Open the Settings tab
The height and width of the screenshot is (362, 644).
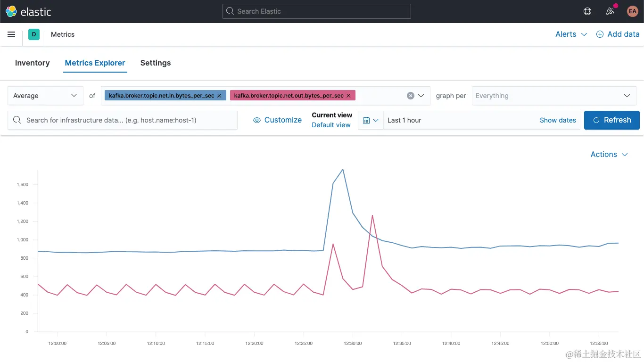156,63
